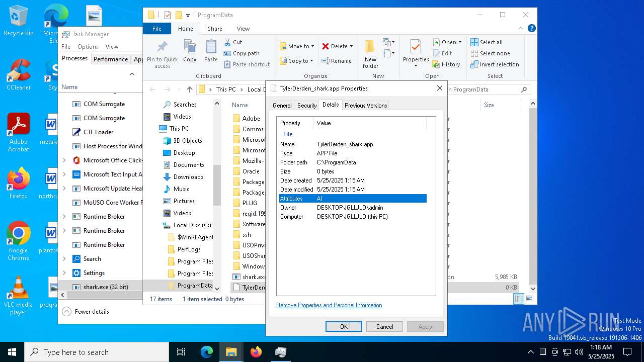
Task: Open the Windows Start menu
Action: tap(12, 352)
